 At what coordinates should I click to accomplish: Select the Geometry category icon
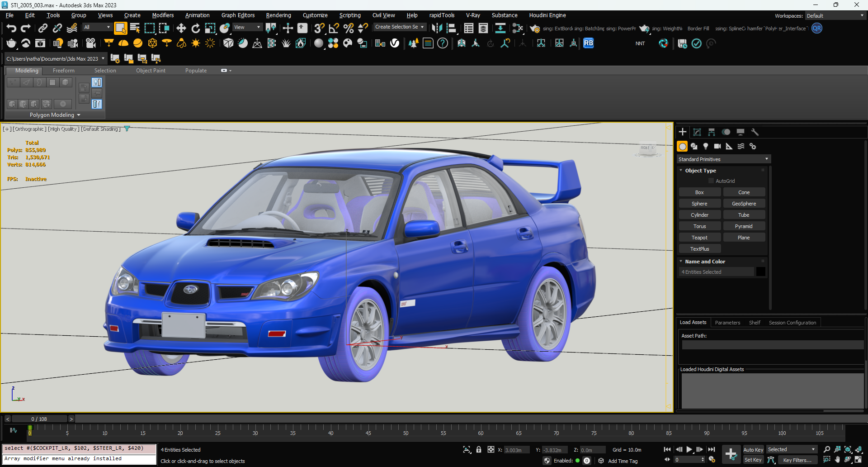(682, 146)
